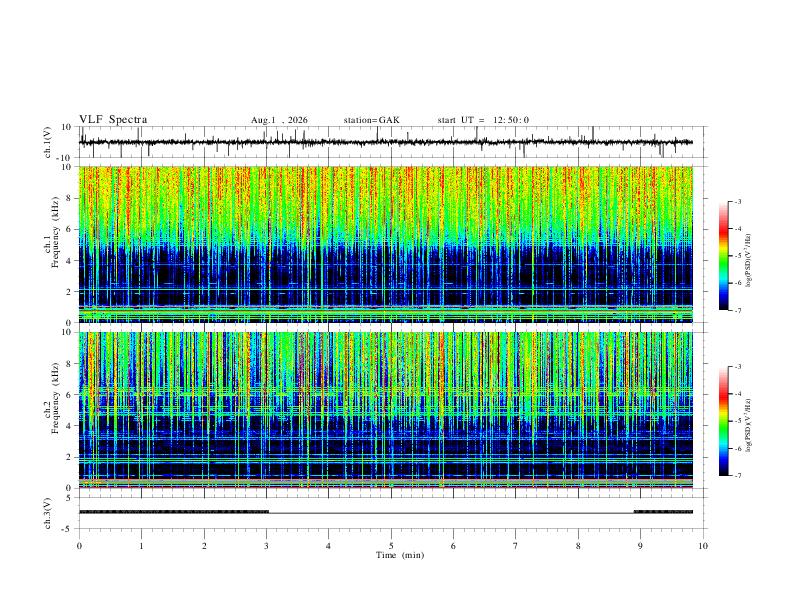The height and width of the screenshot is (612, 792).
Task: Click the 9 minute tick label on time axis
Action: click(x=640, y=546)
